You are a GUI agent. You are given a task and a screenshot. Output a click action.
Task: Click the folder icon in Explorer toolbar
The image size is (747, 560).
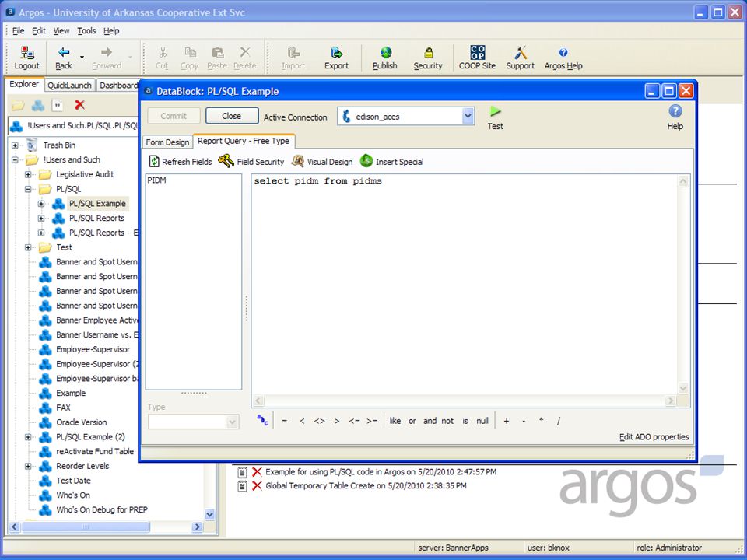(18, 105)
